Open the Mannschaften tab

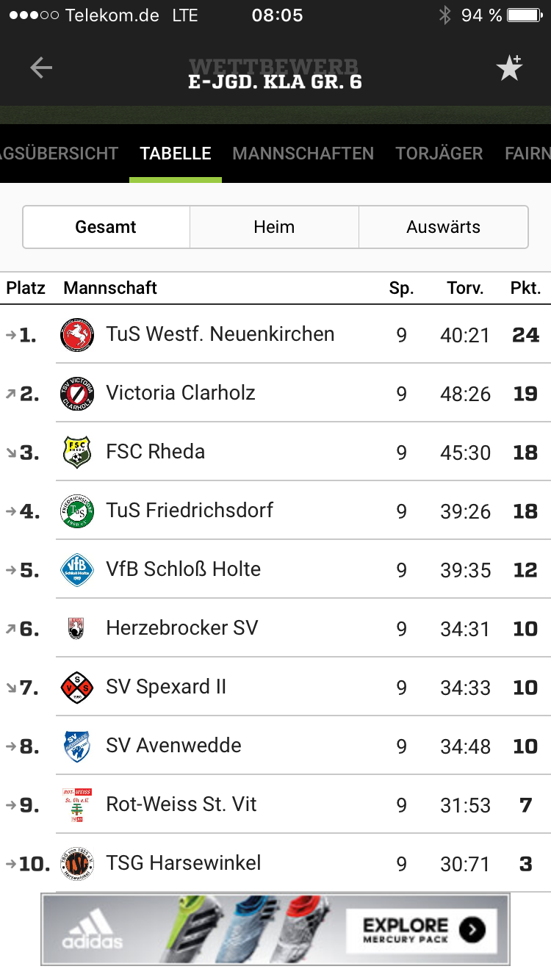tap(303, 154)
